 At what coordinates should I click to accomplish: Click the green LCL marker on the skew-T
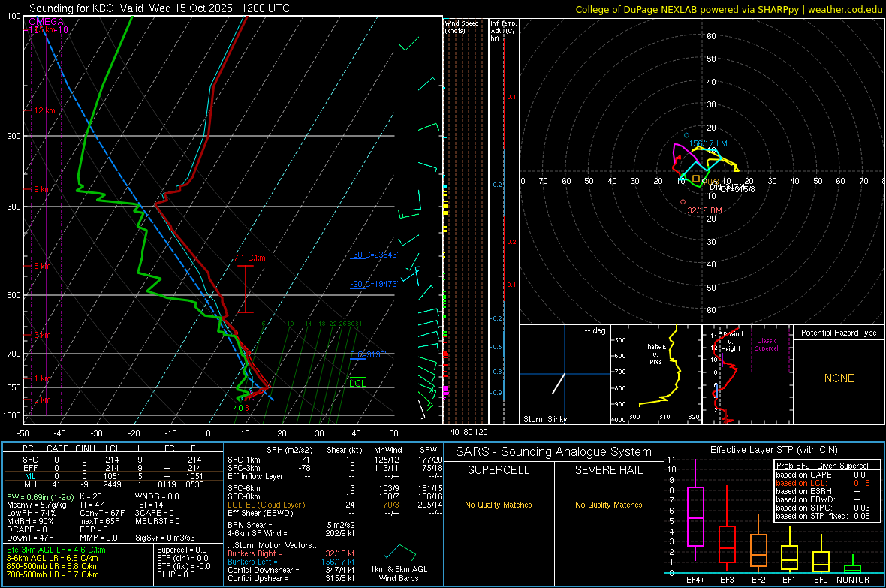[x=357, y=381]
